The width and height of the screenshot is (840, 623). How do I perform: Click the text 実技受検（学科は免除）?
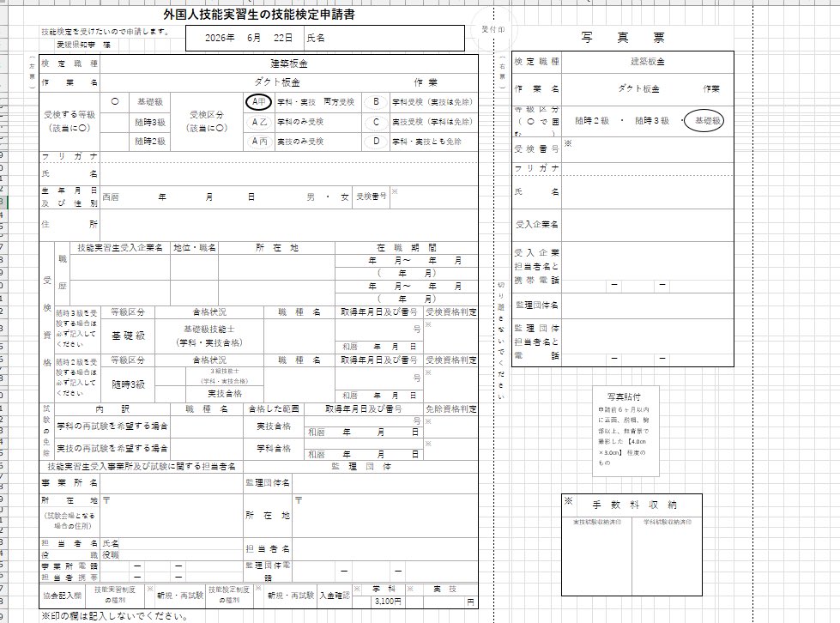tap(432, 122)
